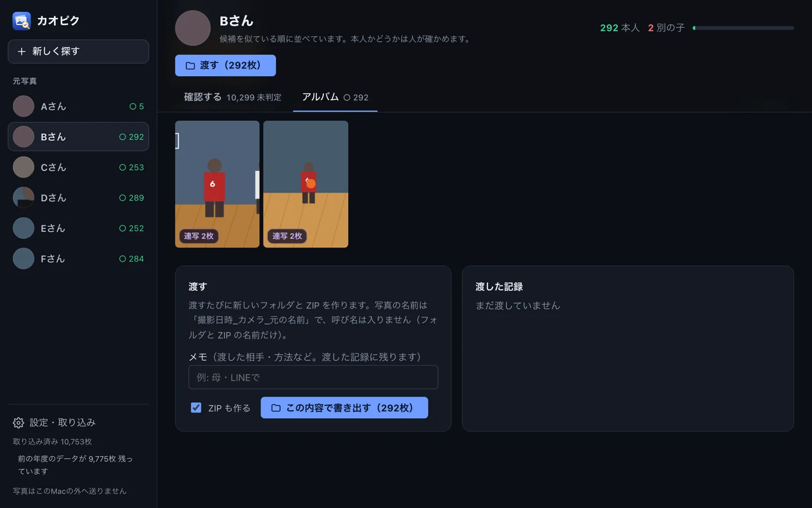Click Eさん's avatar in the sidebar
Image resolution: width=812 pixels, height=508 pixels.
coord(23,228)
